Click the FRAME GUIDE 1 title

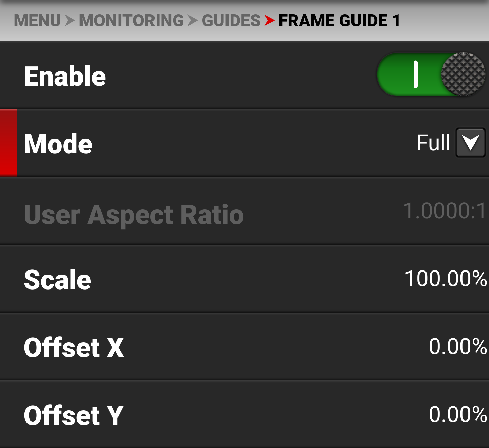(x=339, y=21)
